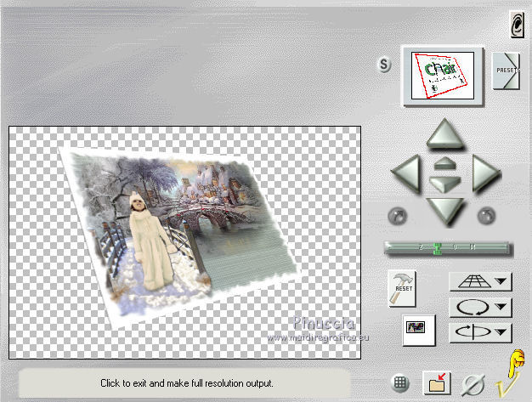The image size is (532, 402).
Task: Click the small inner up arrow
Action: (444, 163)
